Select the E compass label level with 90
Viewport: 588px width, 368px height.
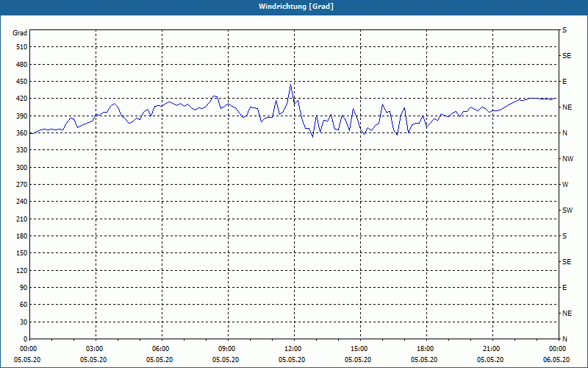pos(564,288)
